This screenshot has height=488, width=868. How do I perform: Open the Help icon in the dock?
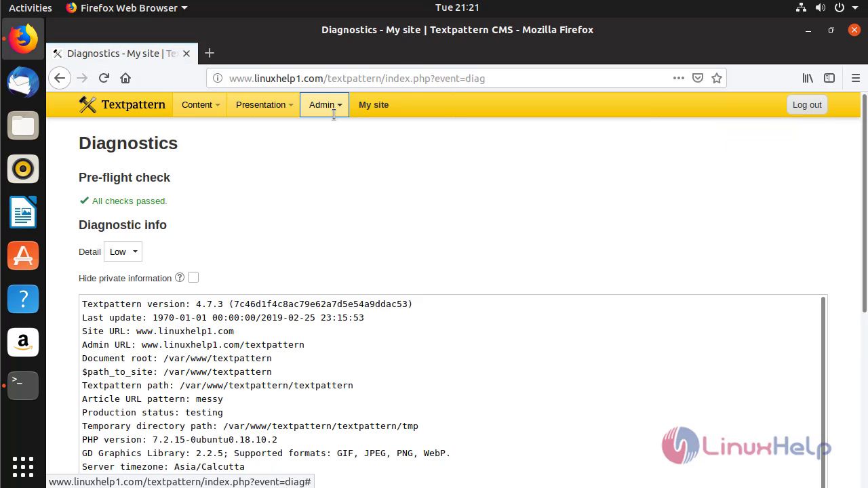tap(23, 299)
